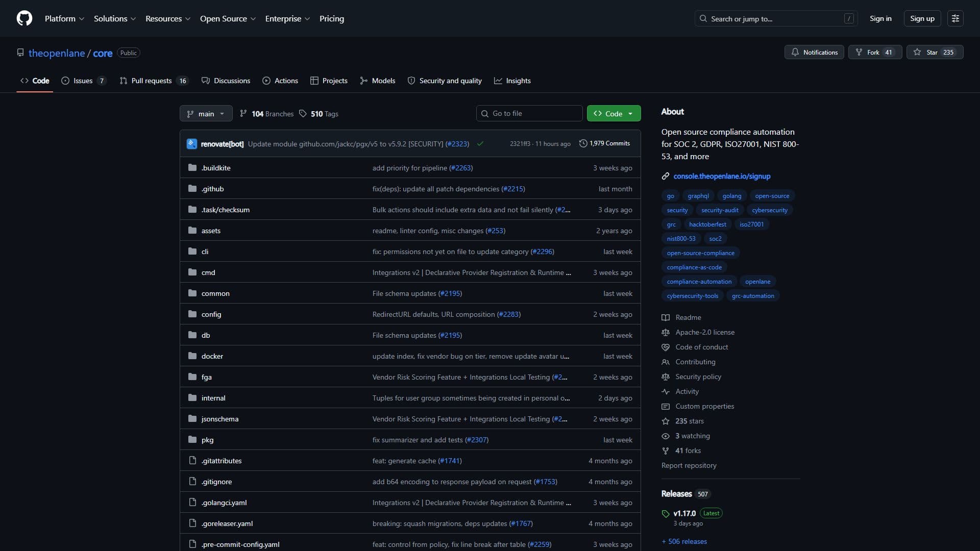Switch to the Pull requests tab

pyautogui.click(x=154, y=81)
